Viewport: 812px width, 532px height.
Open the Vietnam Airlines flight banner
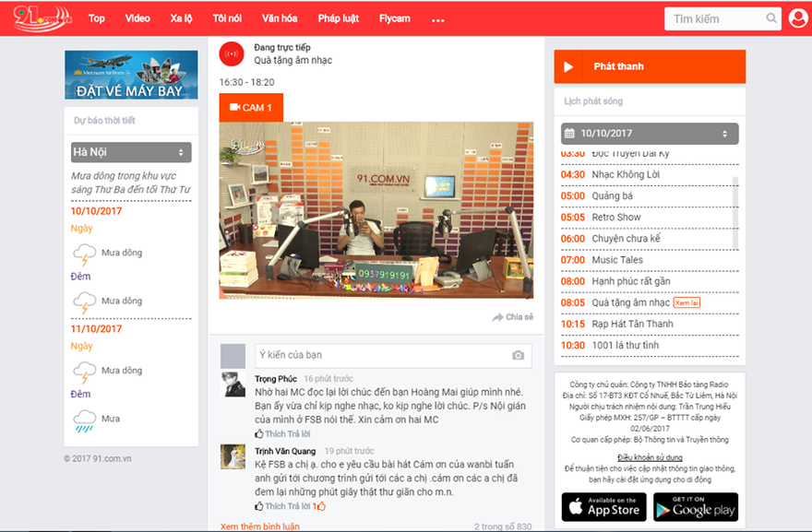[x=131, y=75]
